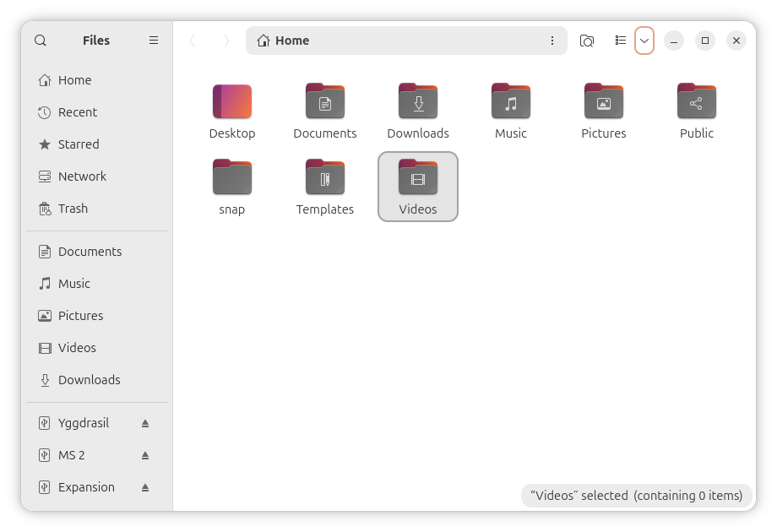Toggle list view layout

pyautogui.click(x=621, y=41)
